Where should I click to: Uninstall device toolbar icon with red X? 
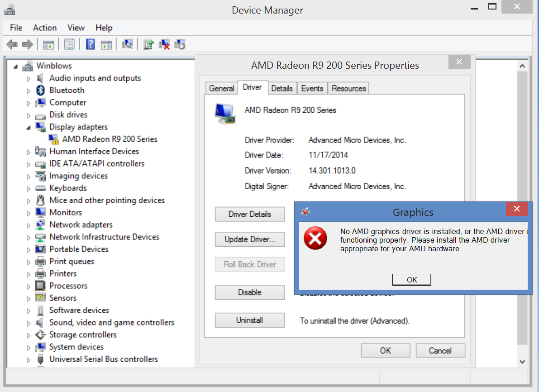pyautogui.click(x=164, y=44)
